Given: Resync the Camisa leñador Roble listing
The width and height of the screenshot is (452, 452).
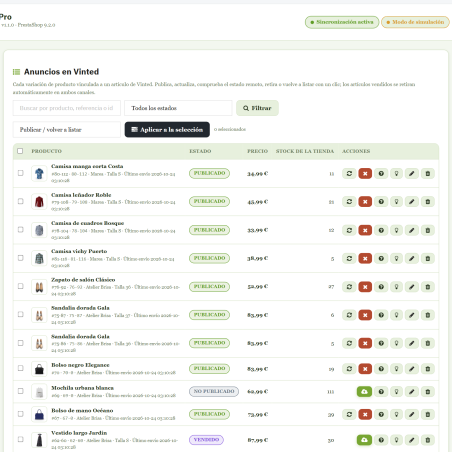Looking at the screenshot, I should (x=349, y=202).
